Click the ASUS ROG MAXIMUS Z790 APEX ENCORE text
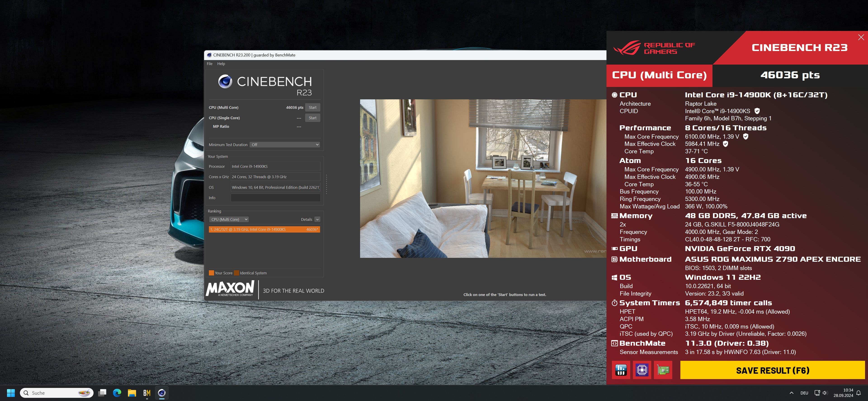868x401 pixels. (773, 259)
